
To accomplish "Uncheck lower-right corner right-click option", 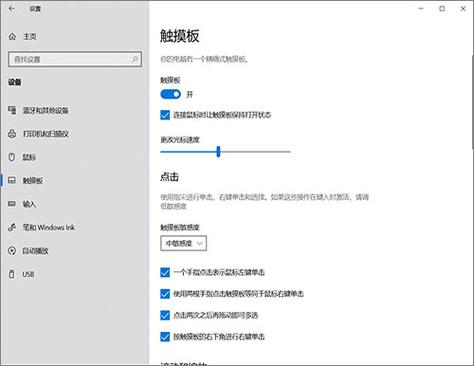I will [x=165, y=337].
